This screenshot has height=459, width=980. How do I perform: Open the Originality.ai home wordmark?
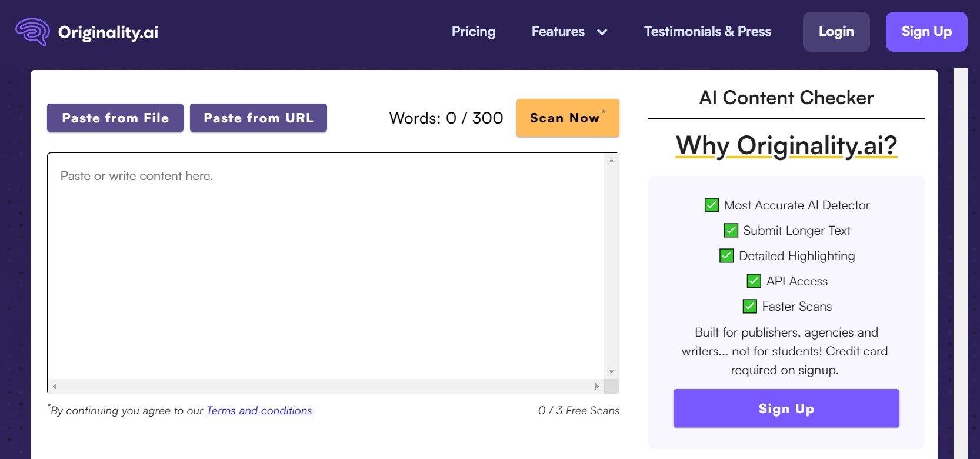(x=108, y=32)
